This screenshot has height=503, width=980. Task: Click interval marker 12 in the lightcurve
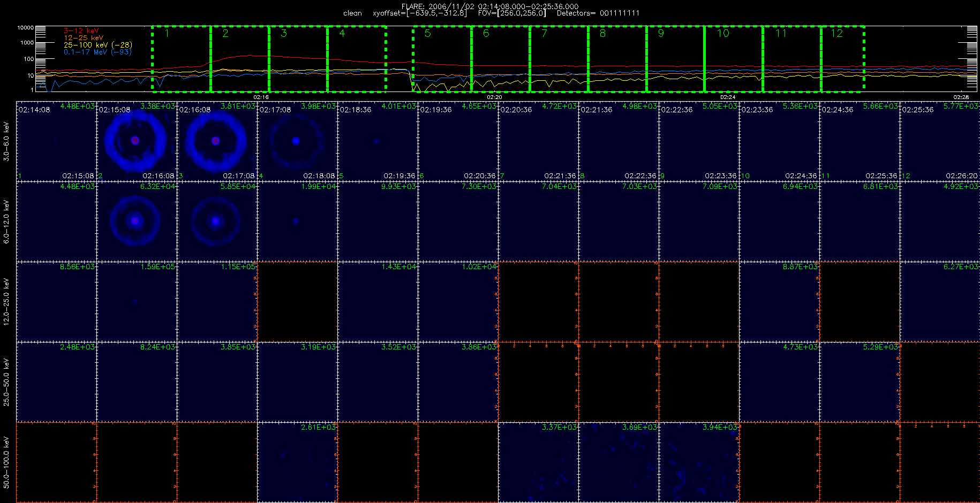tap(836, 34)
